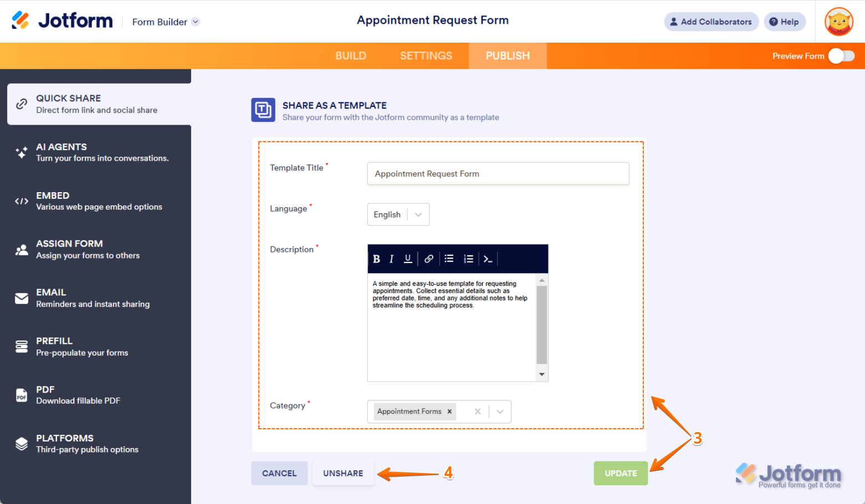Click the source code editor icon
The width and height of the screenshot is (865, 504).
click(488, 259)
